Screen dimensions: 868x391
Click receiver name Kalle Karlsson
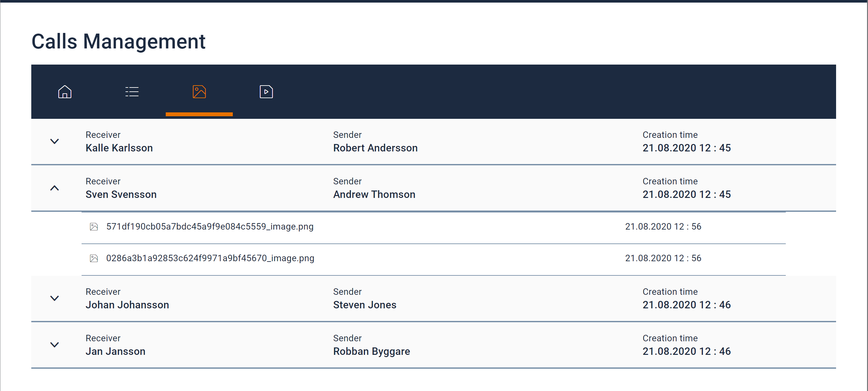[x=119, y=148]
